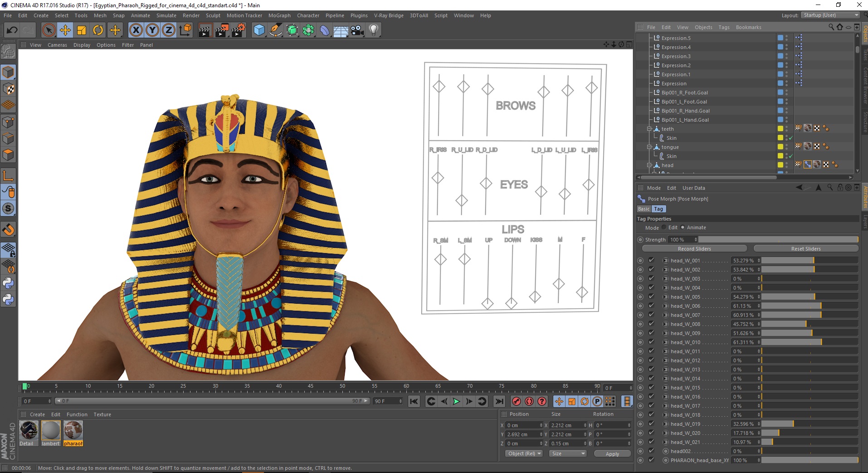Collapse the tongue object tree
The height and width of the screenshot is (473, 868).
[649, 147]
